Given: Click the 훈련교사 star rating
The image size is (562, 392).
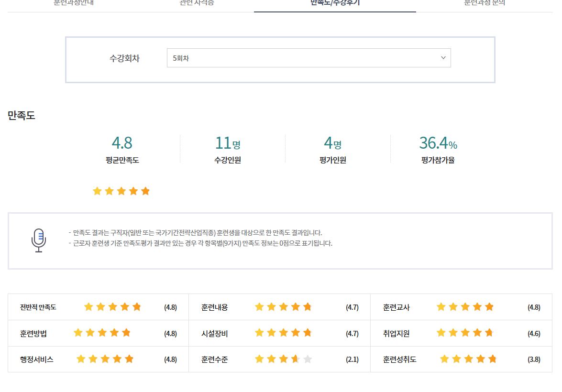Looking at the screenshot, I should pos(465,307).
